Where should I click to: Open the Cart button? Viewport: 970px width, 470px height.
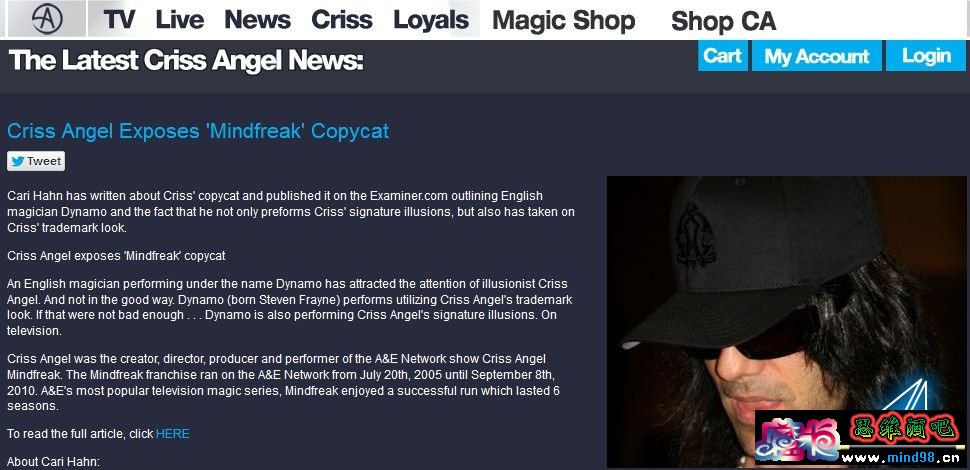pos(723,56)
